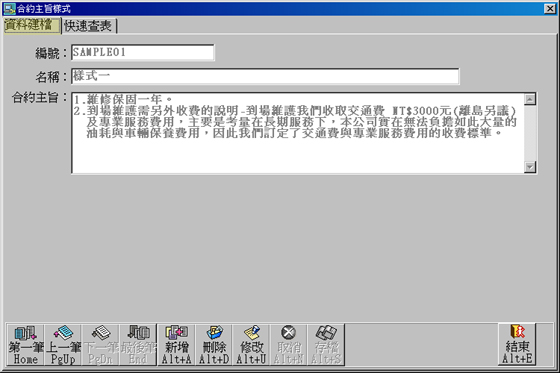The width and height of the screenshot is (560, 373).
Task: Jump to previous record 上一筆 PgUp
Action: click(x=63, y=345)
